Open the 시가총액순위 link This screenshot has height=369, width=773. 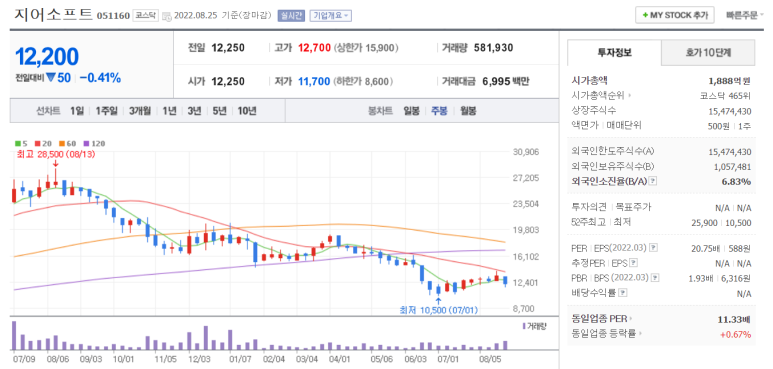pyautogui.click(x=601, y=95)
